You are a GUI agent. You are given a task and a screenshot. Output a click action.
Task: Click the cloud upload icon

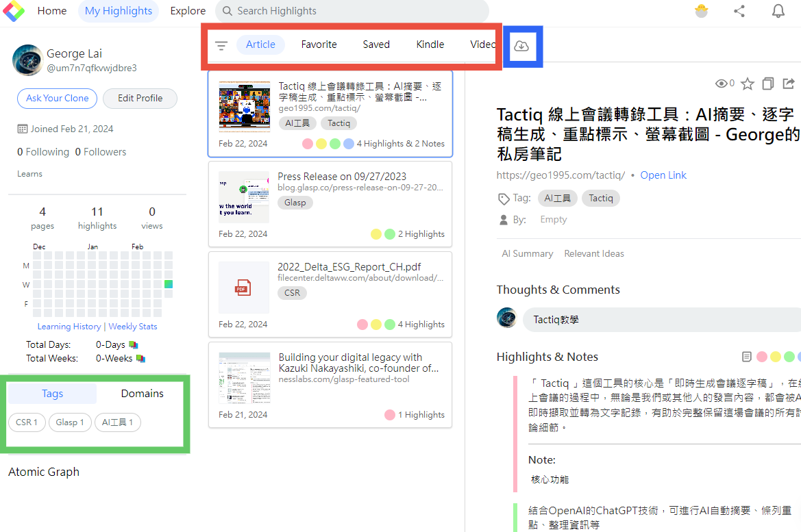521,45
